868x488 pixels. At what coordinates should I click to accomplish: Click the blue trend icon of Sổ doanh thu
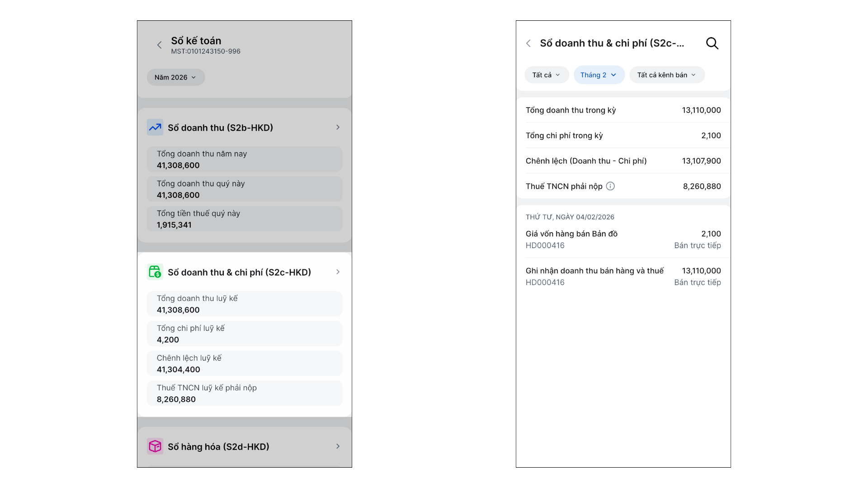[155, 127]
